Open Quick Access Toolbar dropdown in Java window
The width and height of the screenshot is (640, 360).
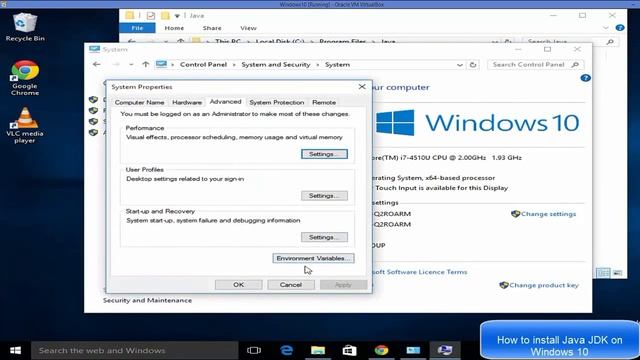point(177,16)
